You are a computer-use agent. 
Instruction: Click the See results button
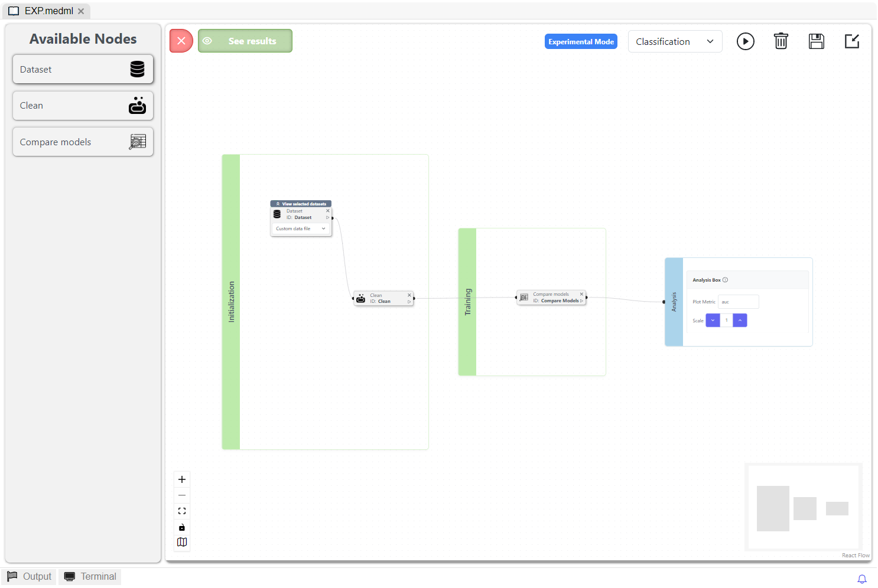click(245, 41)
